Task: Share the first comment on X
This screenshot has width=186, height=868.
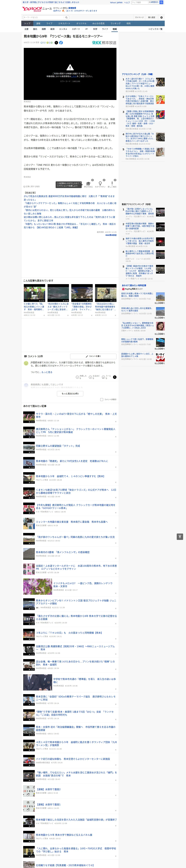Action: pyautogui.click(x=115, y=377)
